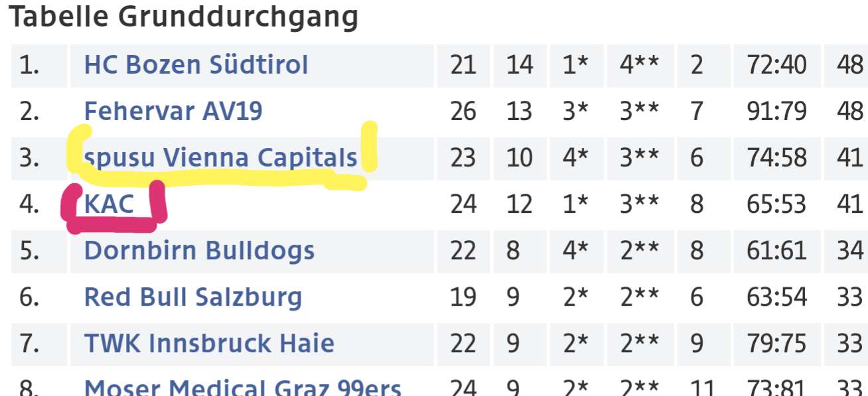
Task: Click the 91:79 goal difference cell
Action: point(777,111)
